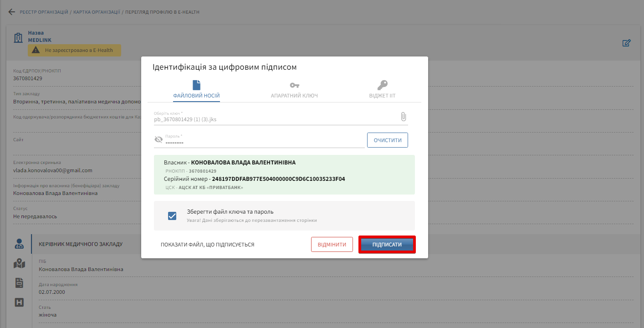The width and height of the screenshot is (644, 328).
Task: Switch to the Віджет ІІТ tab
Action: click(x=382, y=90)
